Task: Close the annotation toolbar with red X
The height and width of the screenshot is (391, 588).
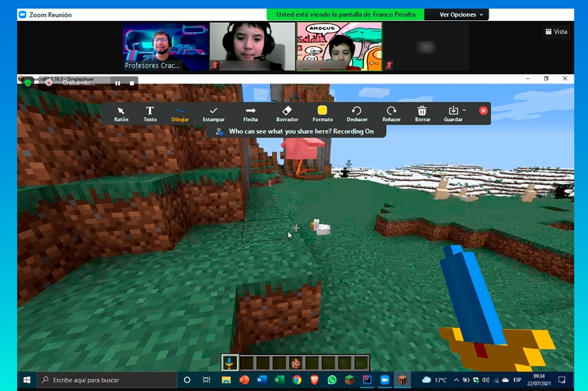Action: (x=484, y=110)
